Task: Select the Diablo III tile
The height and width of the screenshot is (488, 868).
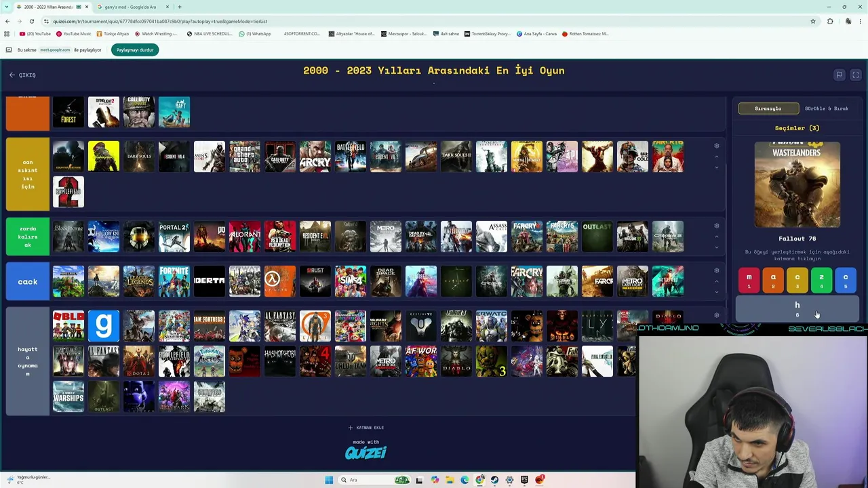Action: tap(668, 317)
